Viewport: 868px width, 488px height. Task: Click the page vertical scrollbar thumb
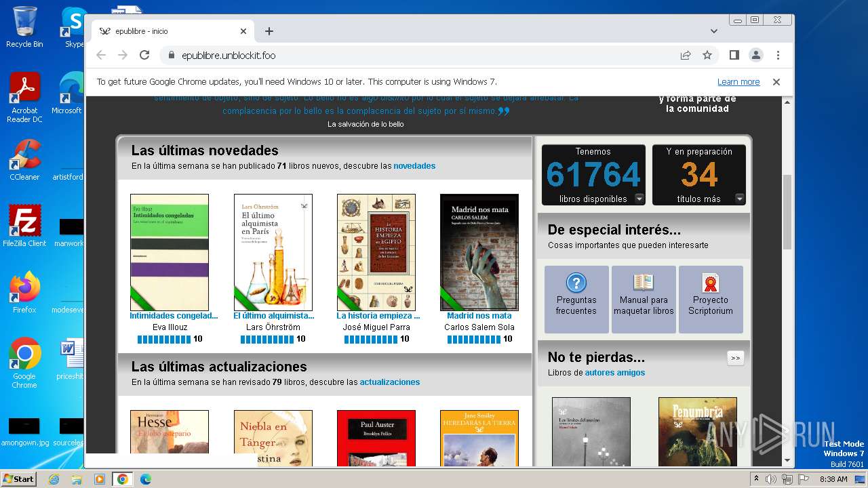[787, 212]
